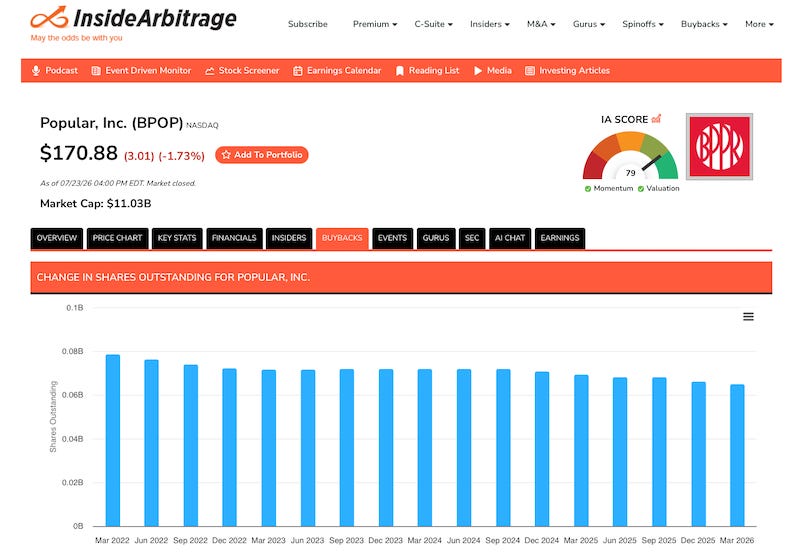Switch to the Gurus tab
This screenshot has height=552, width=800.
point(436,238)
